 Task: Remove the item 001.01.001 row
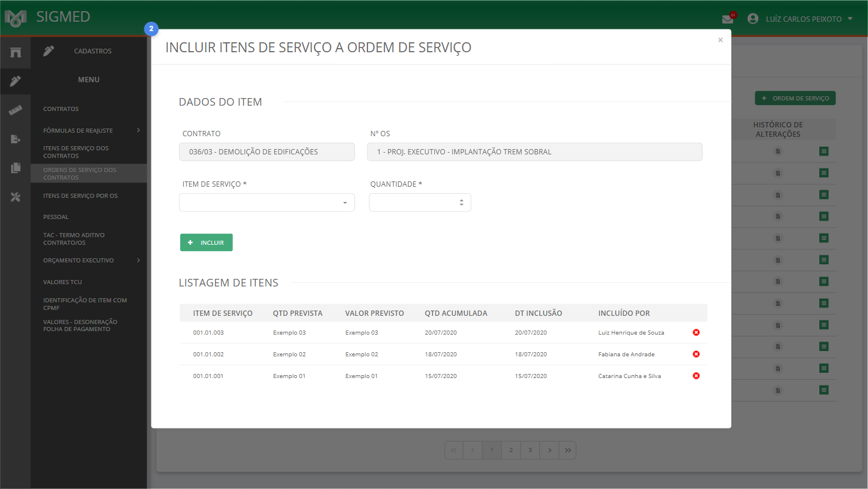coord(696,376)
